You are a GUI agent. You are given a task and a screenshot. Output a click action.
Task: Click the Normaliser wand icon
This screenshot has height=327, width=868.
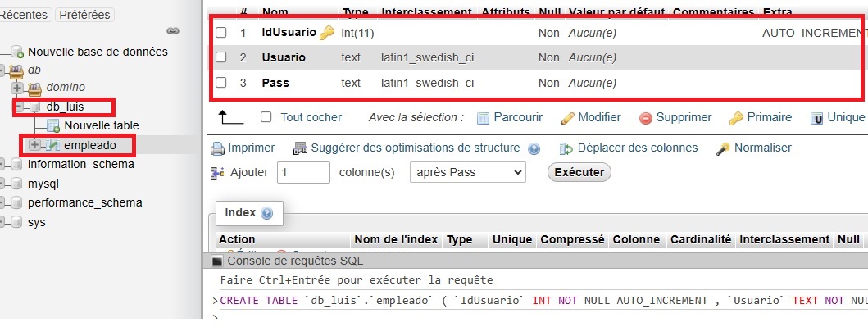pyautogui.click(x=723, y=148)
